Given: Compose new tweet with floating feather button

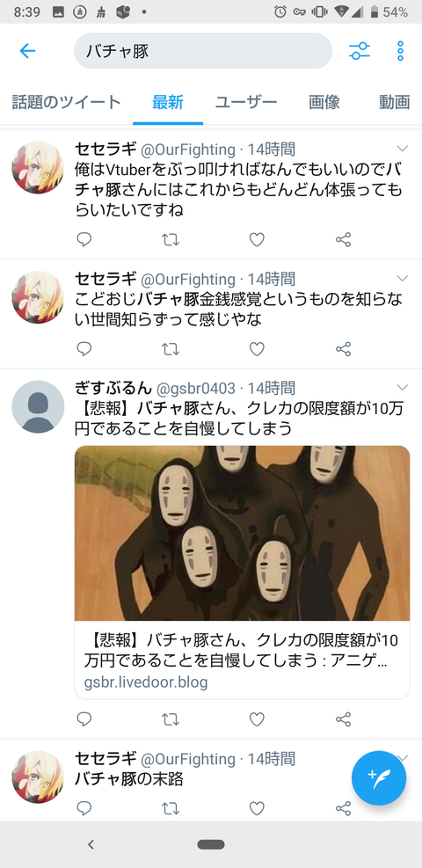Looking at the screenshot, I should pos(379,777).
